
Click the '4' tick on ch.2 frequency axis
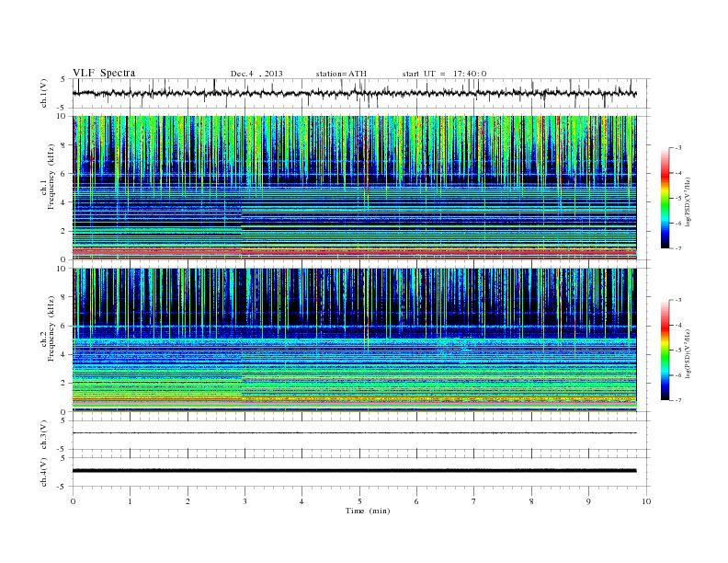(63, 355)
